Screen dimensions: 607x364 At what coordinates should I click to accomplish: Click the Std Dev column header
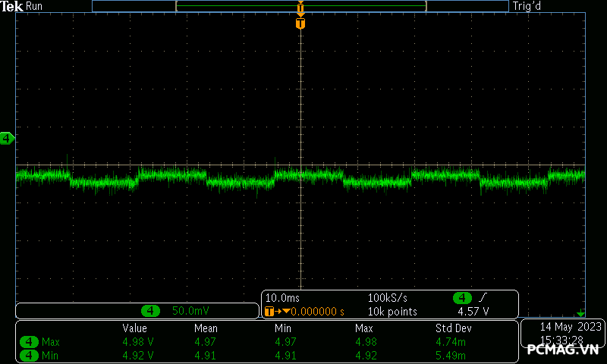[454, 328]
